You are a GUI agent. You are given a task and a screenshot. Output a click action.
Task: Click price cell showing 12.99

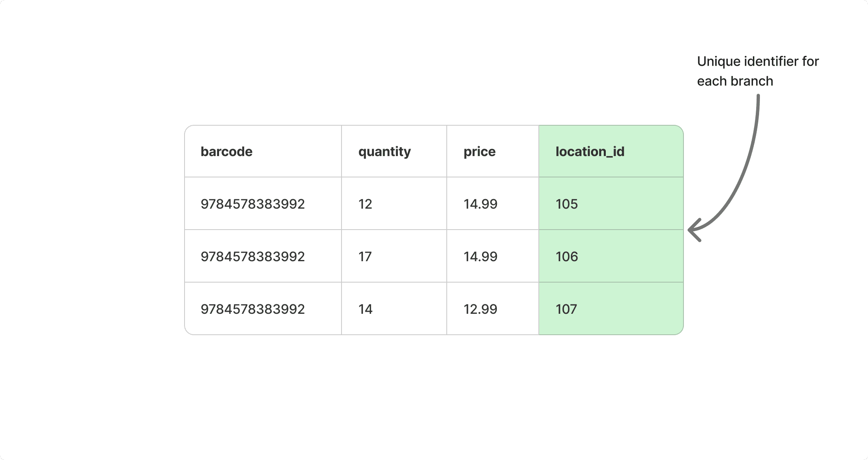[x=480, y=309]
